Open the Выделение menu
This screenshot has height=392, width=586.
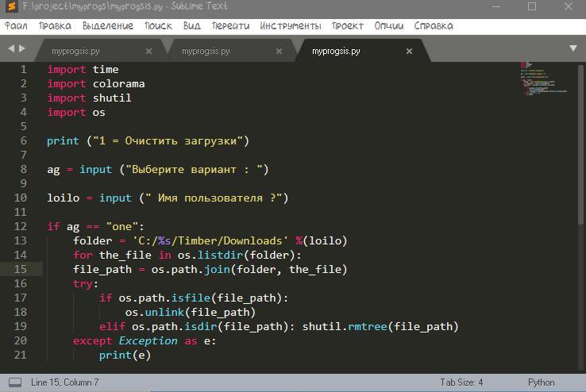[108, 25]
